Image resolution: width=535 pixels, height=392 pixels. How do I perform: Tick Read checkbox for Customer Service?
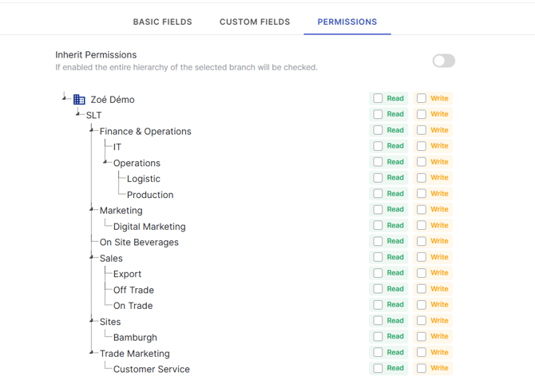tap(378, 368)
